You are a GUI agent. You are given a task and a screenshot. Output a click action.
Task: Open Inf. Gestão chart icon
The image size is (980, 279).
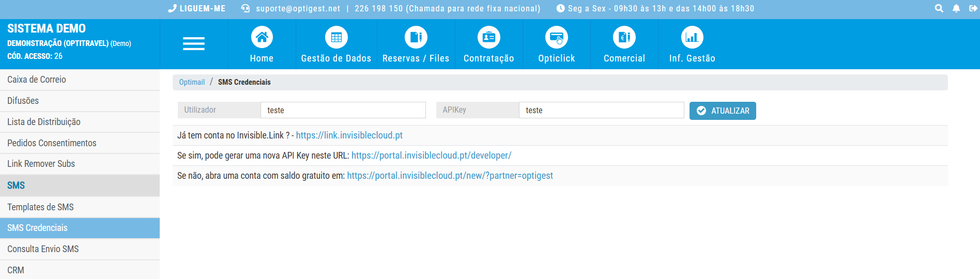pyautogui.click(x=692, y=37)
